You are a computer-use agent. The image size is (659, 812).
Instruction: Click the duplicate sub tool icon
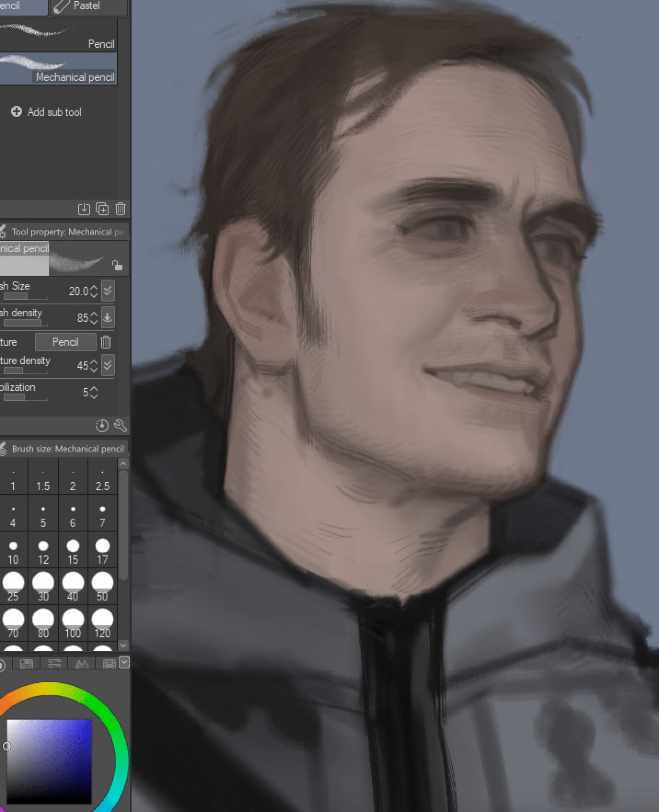click(x=102, y=209)
